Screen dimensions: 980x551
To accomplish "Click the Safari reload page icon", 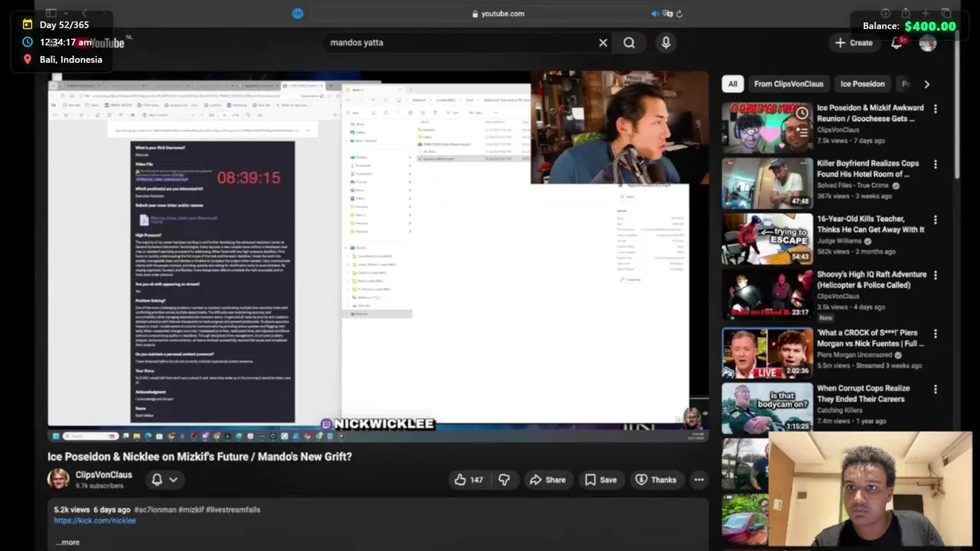I will pyautogui.click(x=679, y=14).
